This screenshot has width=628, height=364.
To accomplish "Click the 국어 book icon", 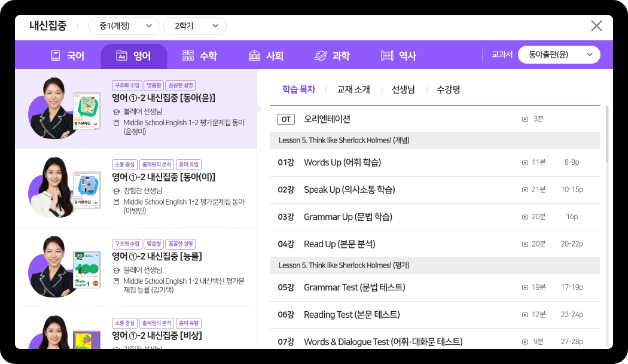I will pyautogui.click(x=56, y=56).
